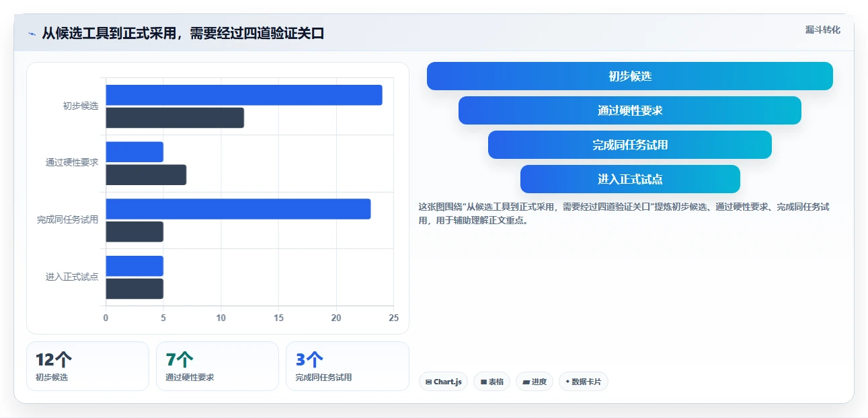Click the 初步候选 funnel stage
The height and width of the screenshot is (418, 868).
630,76
